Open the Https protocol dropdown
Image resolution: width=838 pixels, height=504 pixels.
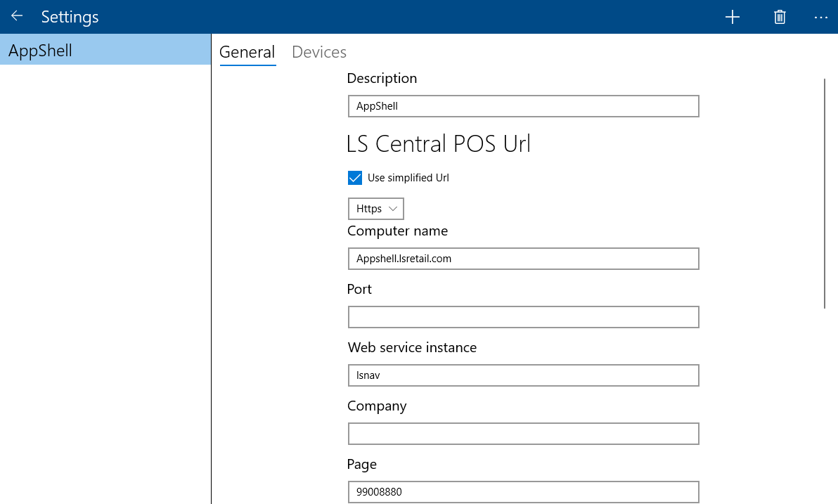coord(375,209)
